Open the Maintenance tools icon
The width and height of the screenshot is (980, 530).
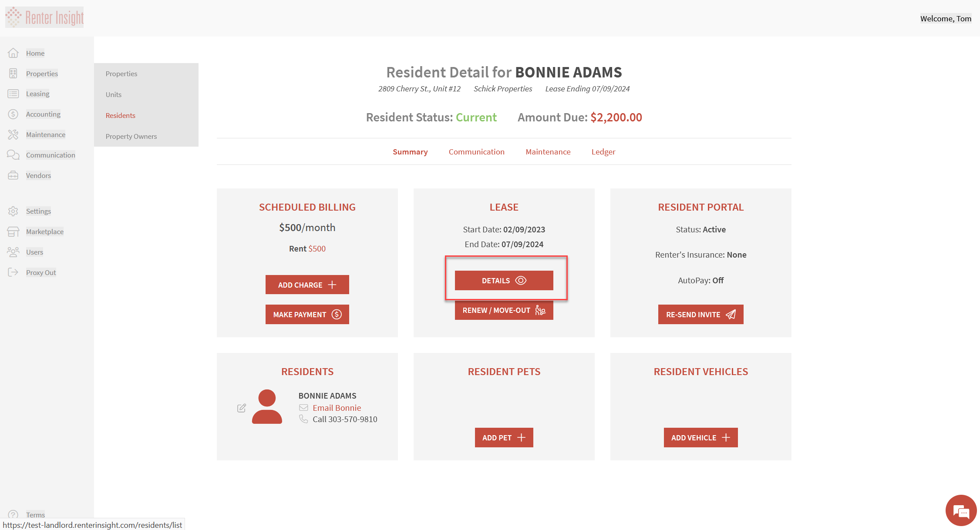click(x=13, y=134)
